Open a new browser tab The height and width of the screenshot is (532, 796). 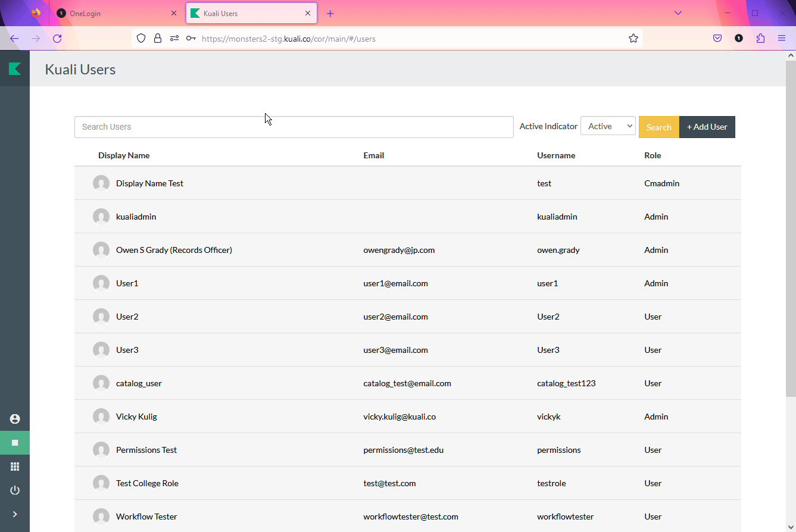click(x=330, y=13)
